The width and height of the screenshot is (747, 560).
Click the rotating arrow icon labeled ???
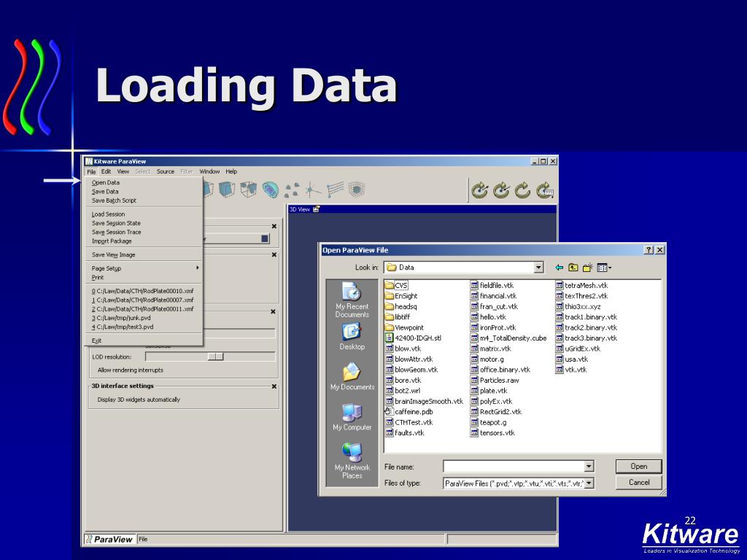coord(544,190)
